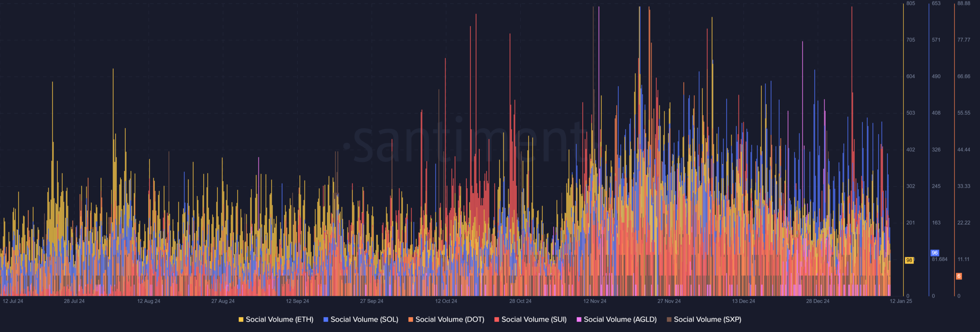Viewport: 980px width, 332px height.
Task: Toggle the Social Volume (SOL) legend label
Action: [x=364, y=319]
